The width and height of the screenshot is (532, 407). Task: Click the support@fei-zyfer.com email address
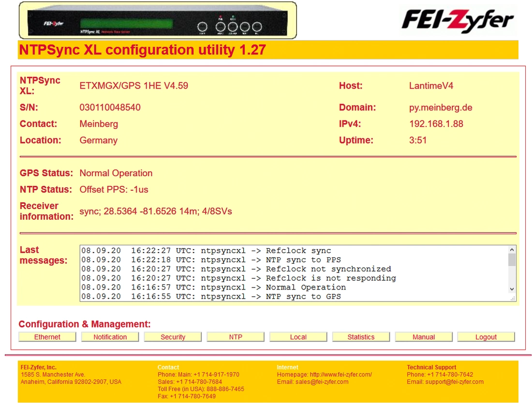point(454,381)
